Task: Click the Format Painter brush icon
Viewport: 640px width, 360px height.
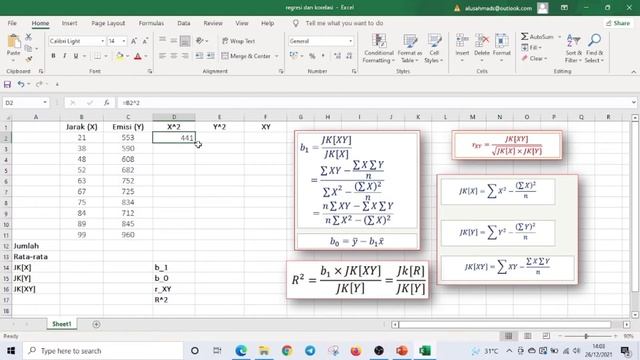Action: tap(28, 60)
